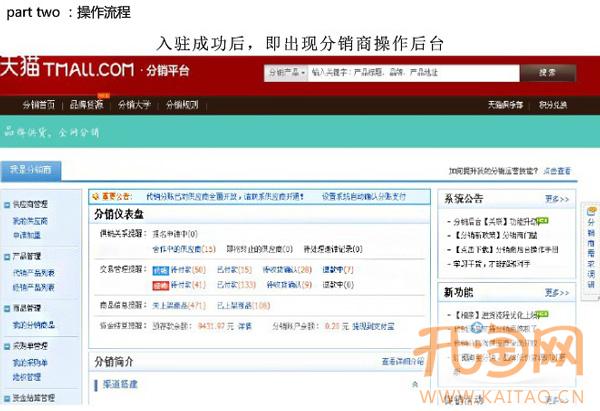Click 设置系统自动确认分账支付 link

[x=364, y=197]
